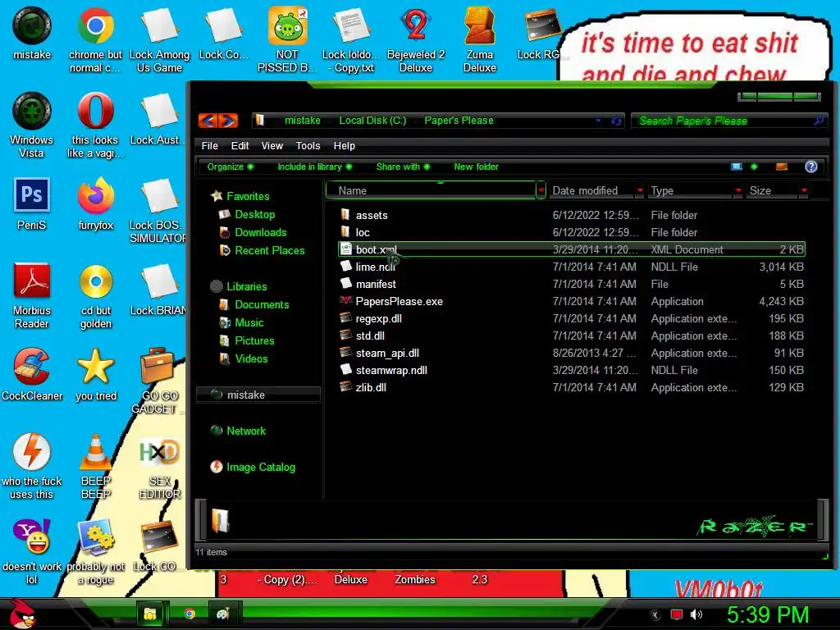The width and height of the screenshot is (840, 630).
Task: Change view using the views toolbar icon
Action: [737, 167]
